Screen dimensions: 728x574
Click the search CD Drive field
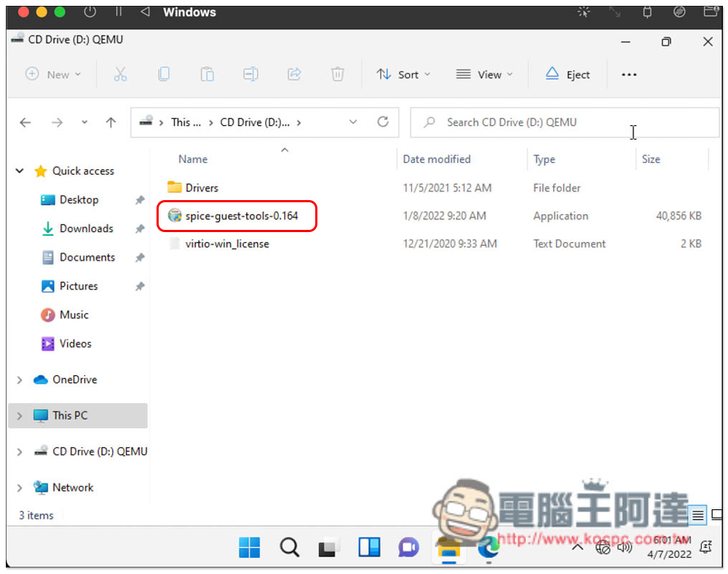564,122
